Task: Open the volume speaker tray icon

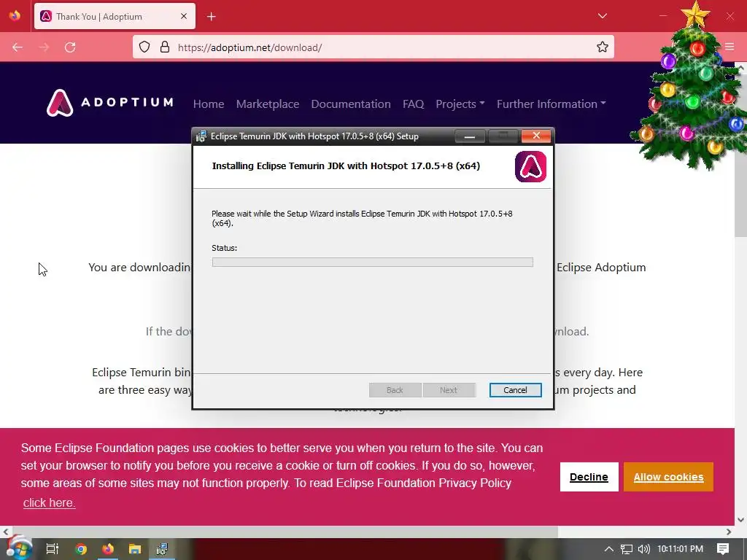Action: (643, 549)
